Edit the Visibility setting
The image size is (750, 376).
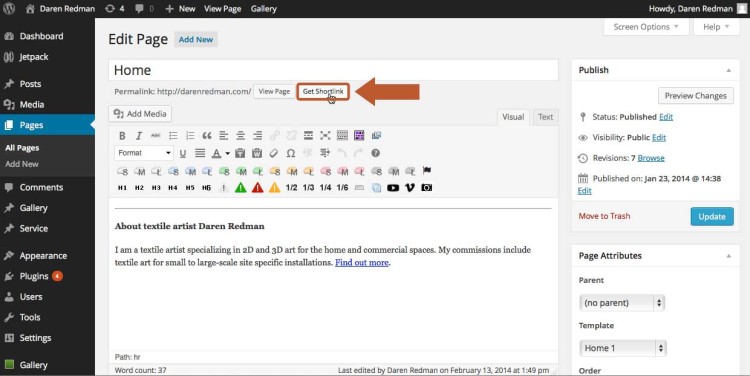coord(659,138)
